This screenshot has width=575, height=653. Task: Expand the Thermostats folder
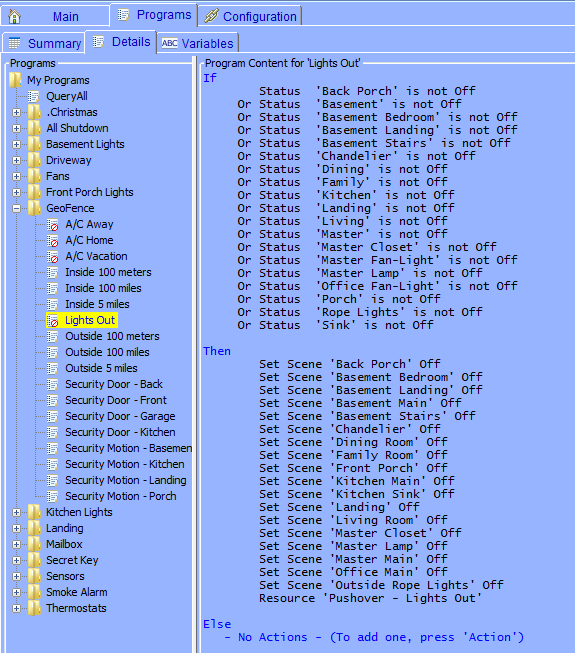[x=16, y=608]
